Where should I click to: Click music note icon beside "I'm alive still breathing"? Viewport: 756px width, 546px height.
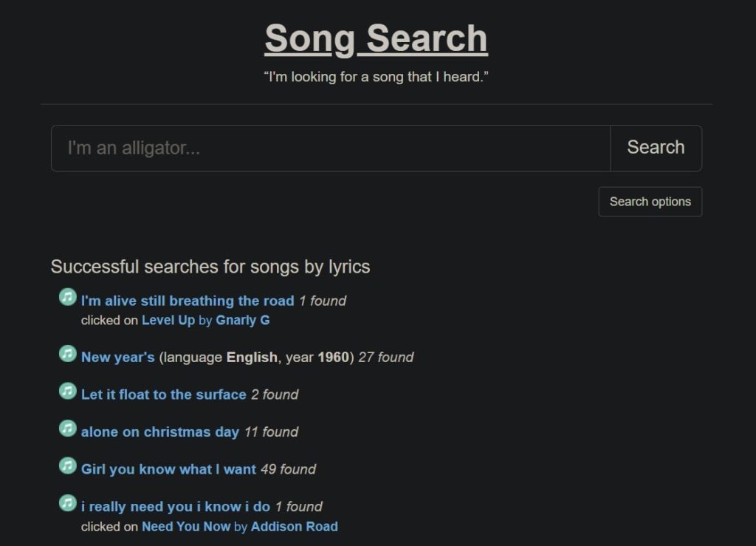click(x=67, y=297)
